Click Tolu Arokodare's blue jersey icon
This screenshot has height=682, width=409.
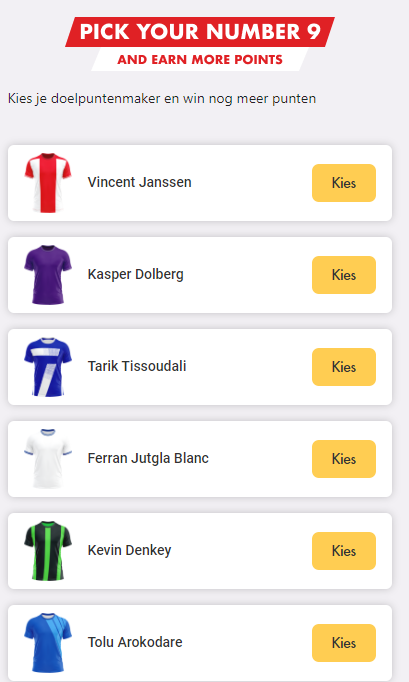(x=48, y=643)
